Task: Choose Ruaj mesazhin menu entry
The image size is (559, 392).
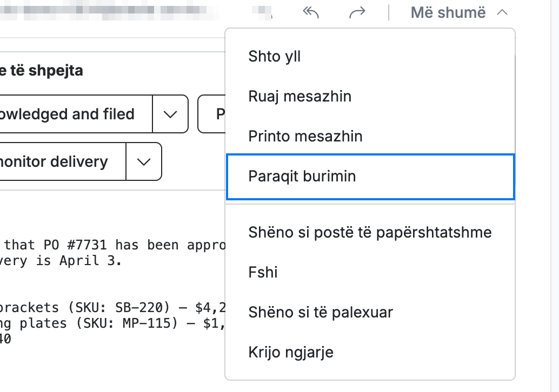Action: [x=370, y=96]
